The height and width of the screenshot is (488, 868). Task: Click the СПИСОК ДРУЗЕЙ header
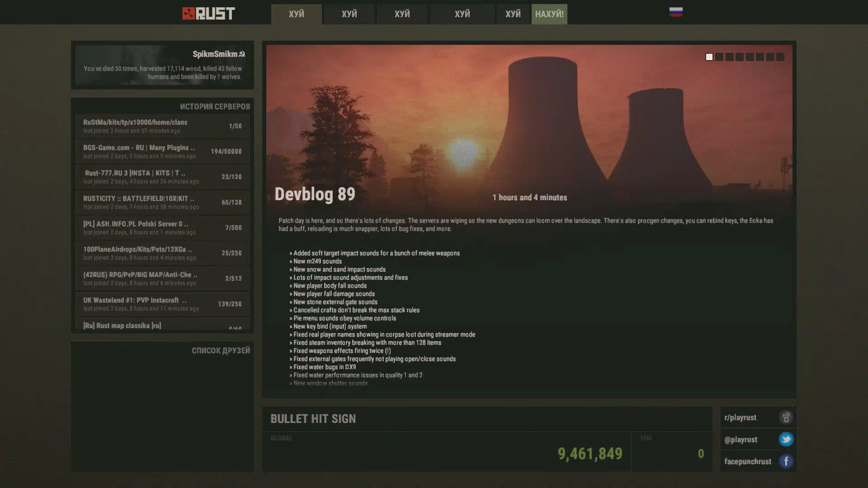[221, 351]
